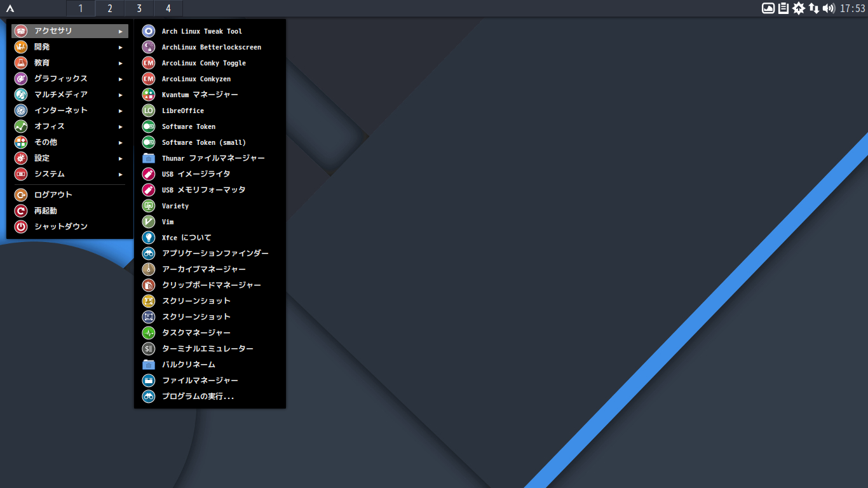The image size is (868, 488).
Task: Select シャットダウン menu entry
Action: [x=70, y=227]
